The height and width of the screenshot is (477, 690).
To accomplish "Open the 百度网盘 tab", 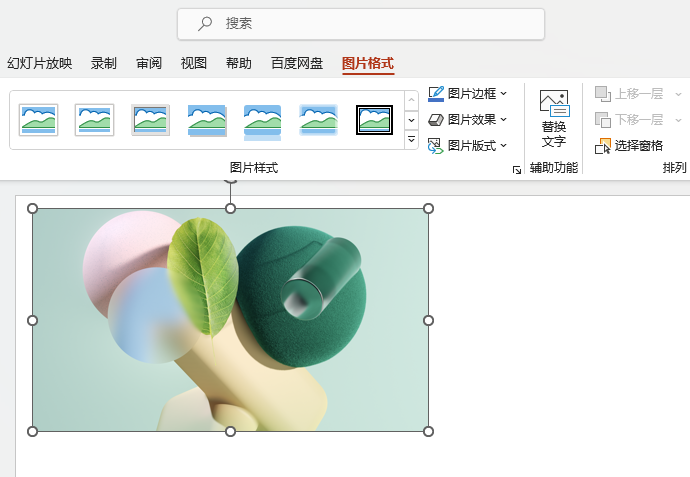I will pos(297,63).
